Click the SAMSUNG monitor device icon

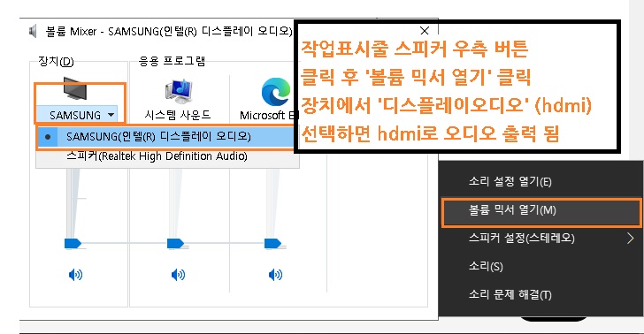tap(75, 87)
